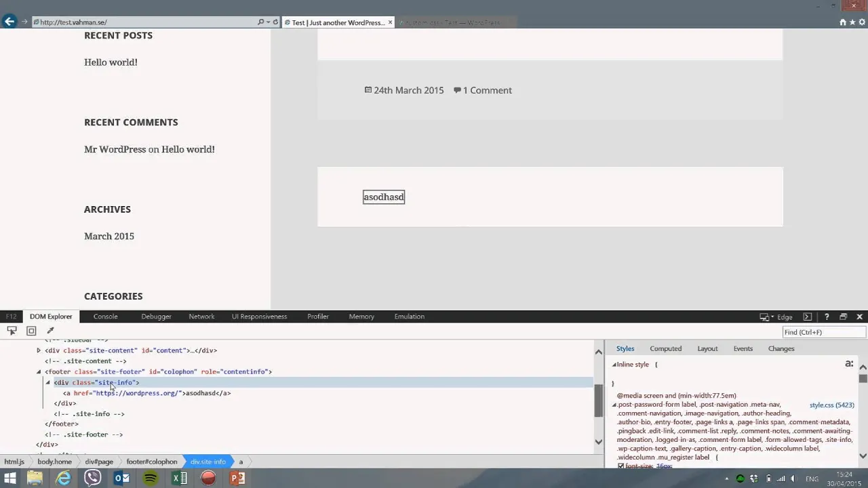
Task: Click the '1 Comment' link
Action: [x=487, y=90]
